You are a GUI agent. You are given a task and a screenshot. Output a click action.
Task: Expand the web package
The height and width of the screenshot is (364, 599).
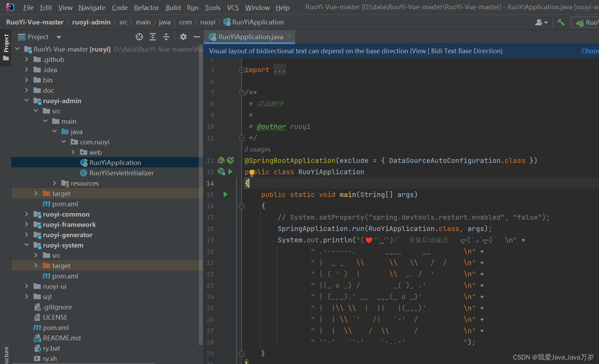tap(73, 152)
